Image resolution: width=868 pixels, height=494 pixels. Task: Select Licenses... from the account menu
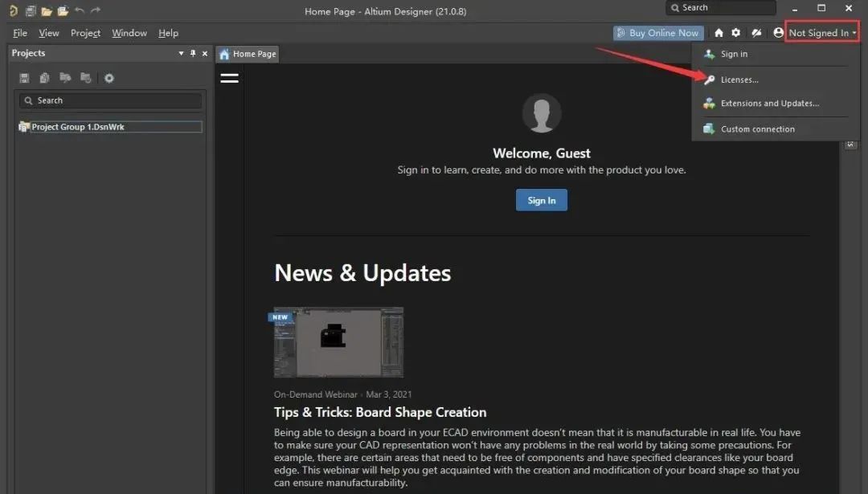[x=739, y=80]
